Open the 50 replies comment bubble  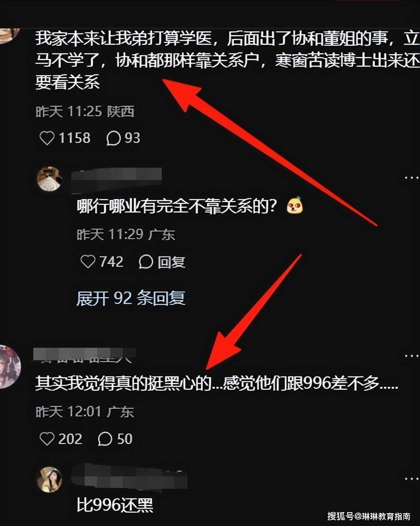click(105, 439)
